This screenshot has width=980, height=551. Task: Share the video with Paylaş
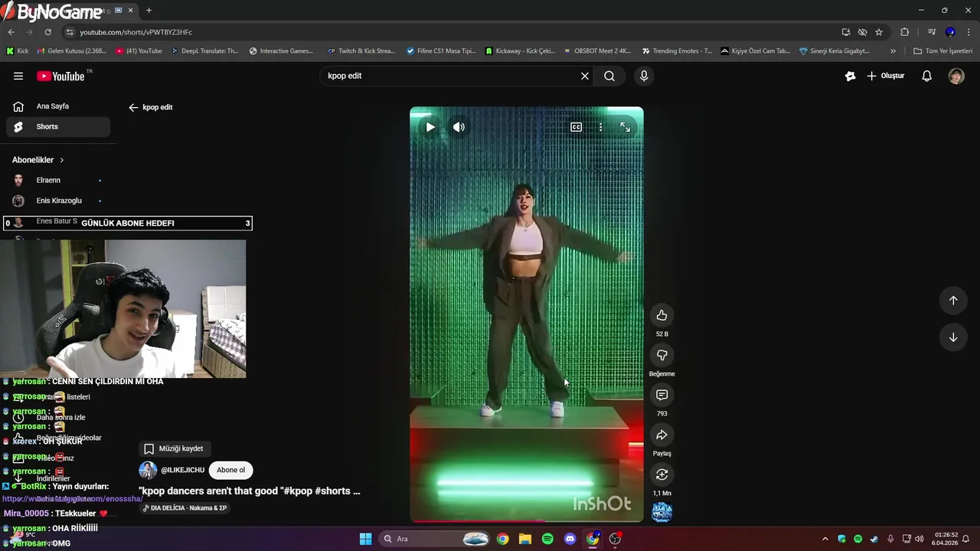pyautogui.click(x=661, y=435)
